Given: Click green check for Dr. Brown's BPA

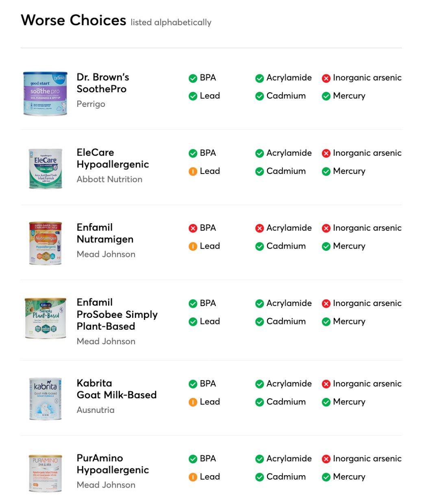Looking at the screenshot, I should point(193,78).
